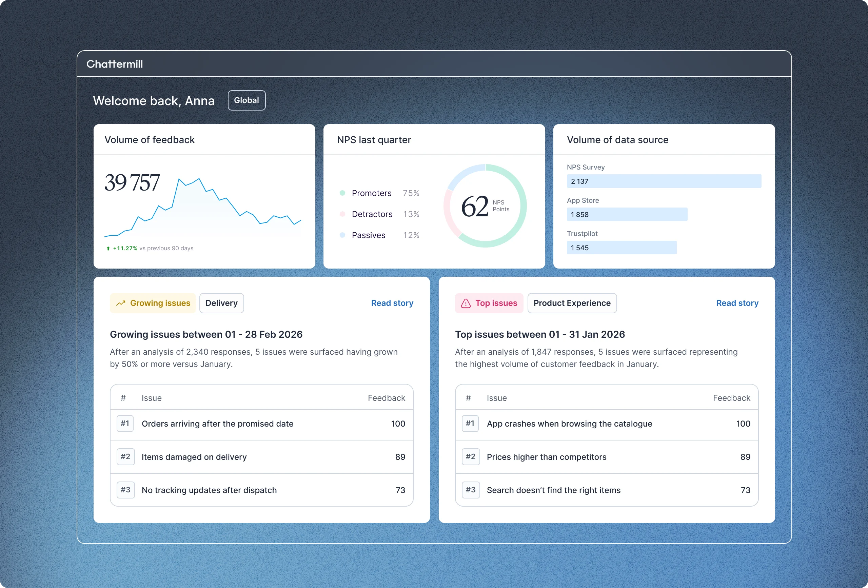Click the green Promoters legend dot

tap(342, 193)
